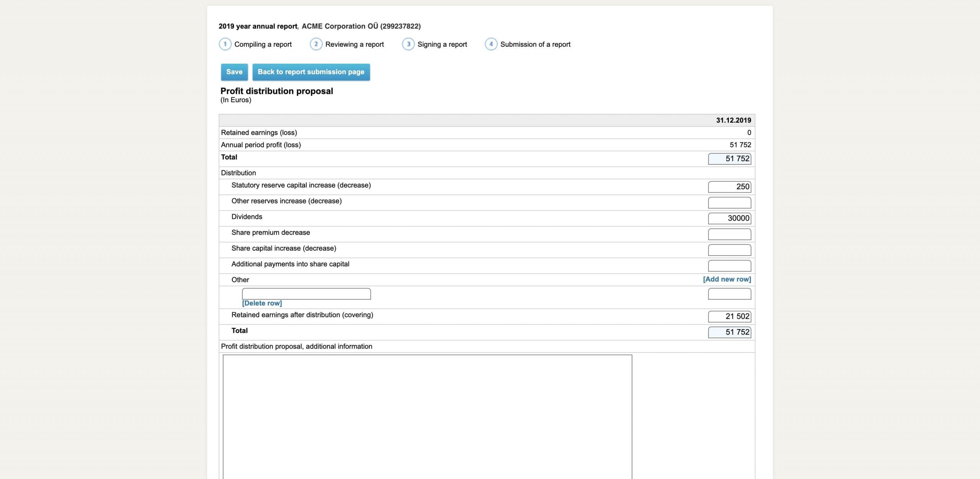Screen dimensions: 980x479
Task: Click the Delete row link
Action: click(262, 303)
